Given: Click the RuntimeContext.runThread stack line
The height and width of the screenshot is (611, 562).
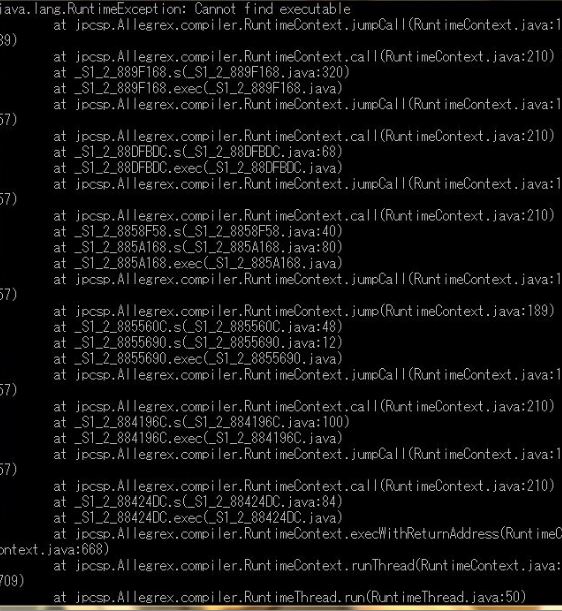Looking at the screenshot, I should click(x=308, y=566).
